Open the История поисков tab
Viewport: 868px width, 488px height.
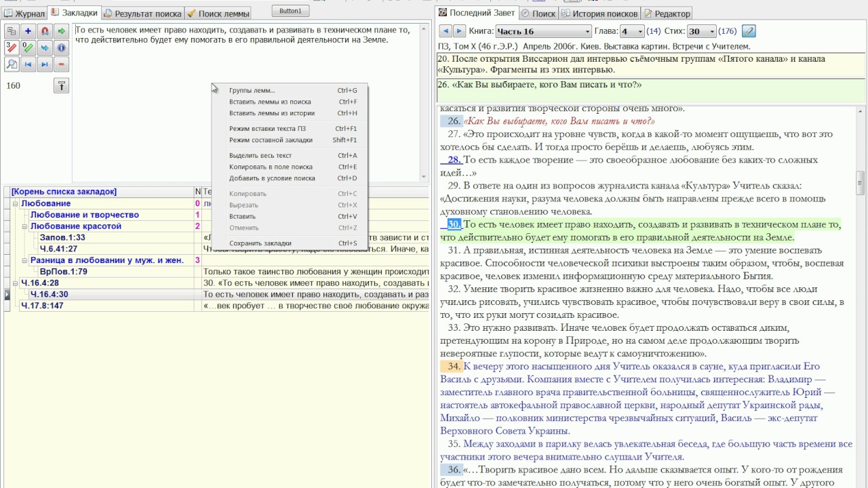599,13
